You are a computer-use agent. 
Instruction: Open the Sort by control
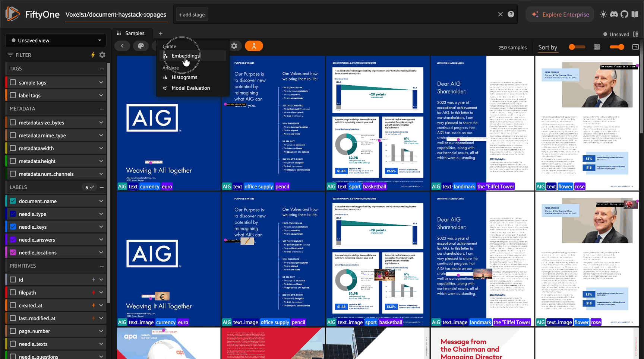point(547,47)
